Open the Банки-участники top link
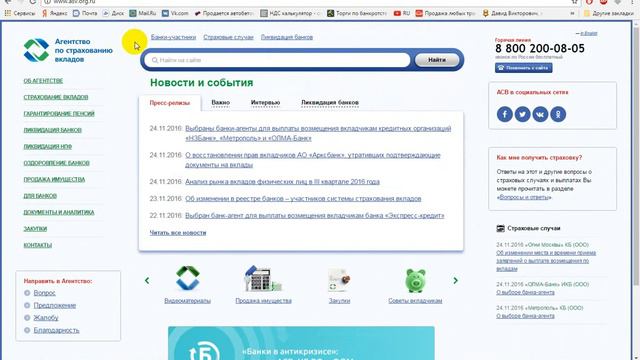The width and height of the screenshot is (640, 360). [x=173, y=37]
